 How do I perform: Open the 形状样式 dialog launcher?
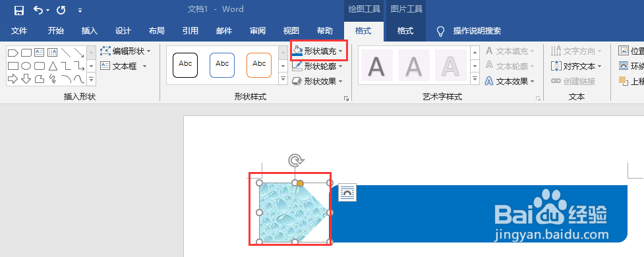click(x=346, y=99)
